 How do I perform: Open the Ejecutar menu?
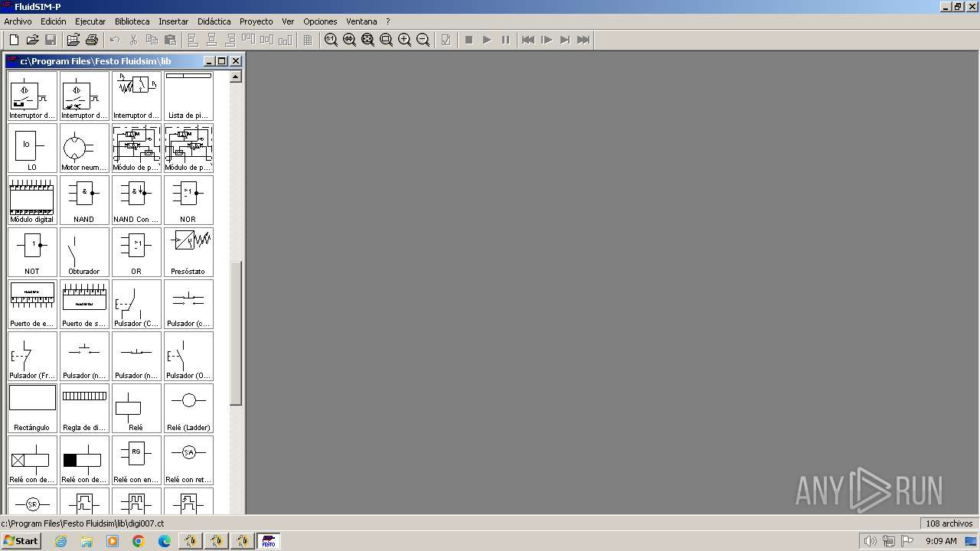[90, 21]
